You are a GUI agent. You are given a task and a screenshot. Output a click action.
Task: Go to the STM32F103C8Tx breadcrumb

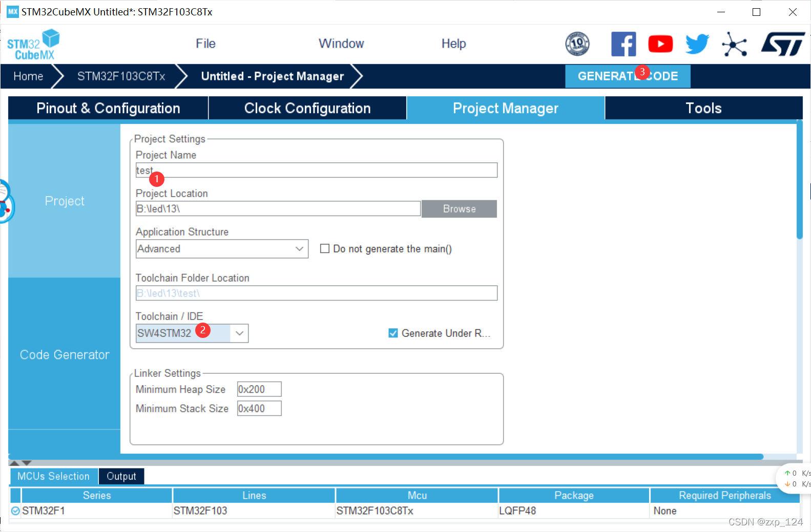(121, 76)
